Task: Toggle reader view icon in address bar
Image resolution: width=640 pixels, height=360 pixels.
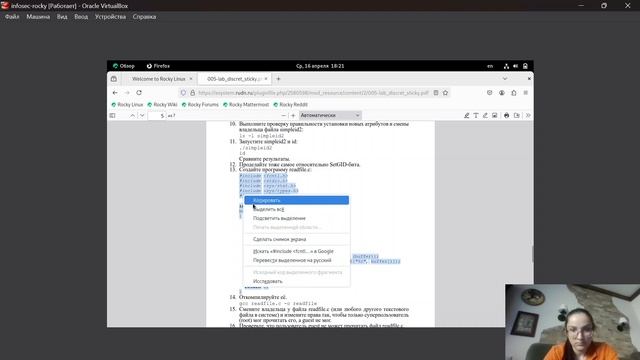Action: click(436, 93)
